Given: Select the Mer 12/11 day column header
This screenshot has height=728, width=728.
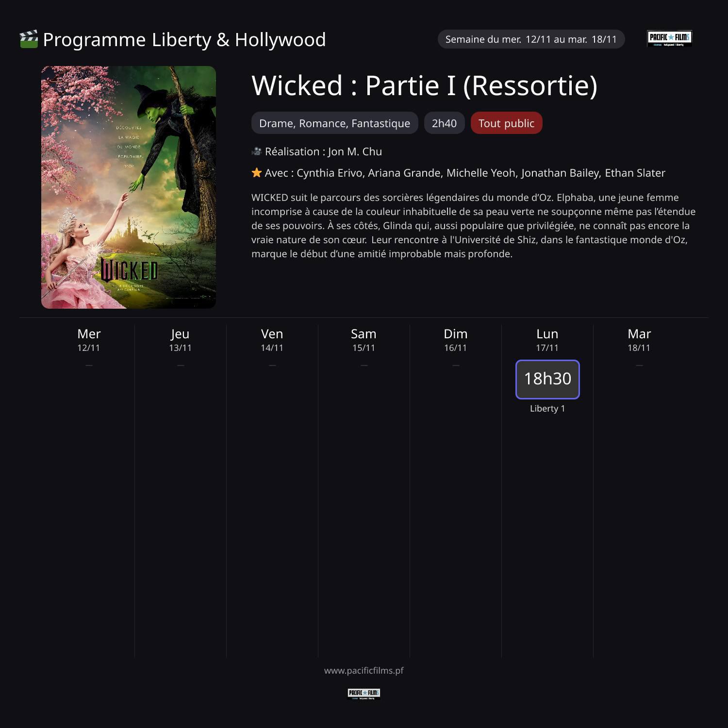Looking at the screenshot, I should 89,340.
